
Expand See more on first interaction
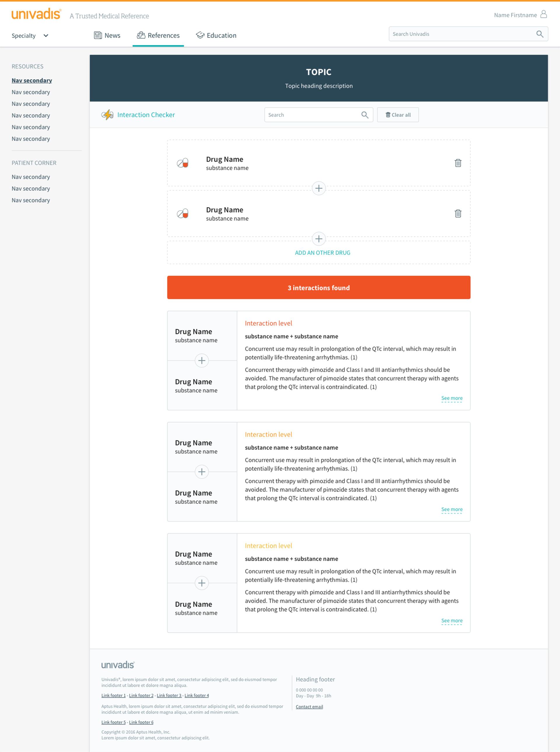tap(452, 398)
